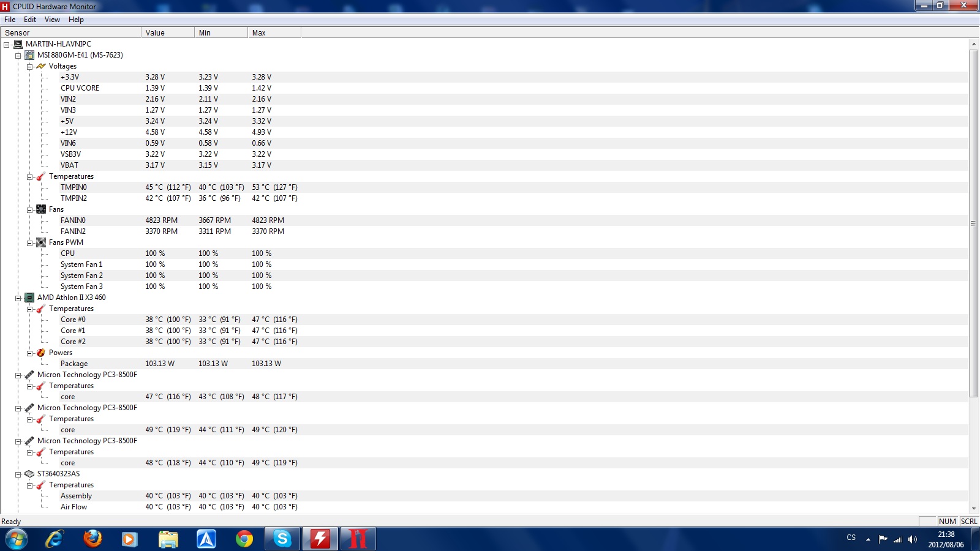Open Firefox from the taskbar

[x=92, y=539]
